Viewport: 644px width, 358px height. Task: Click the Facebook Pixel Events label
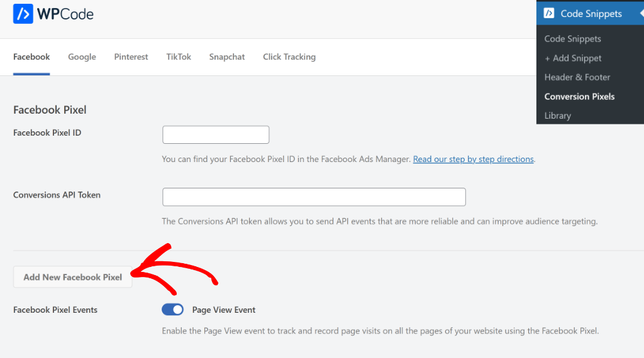click(x=55, y=310)
